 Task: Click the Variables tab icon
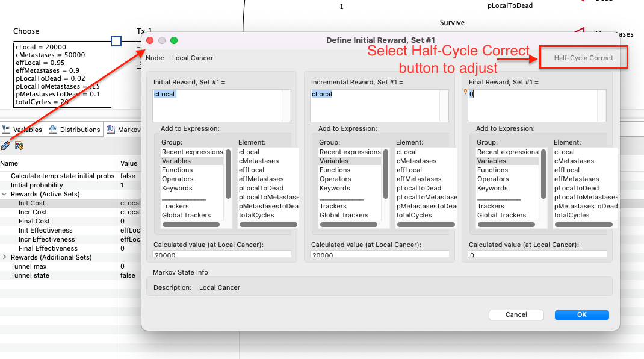coord(6,130)
